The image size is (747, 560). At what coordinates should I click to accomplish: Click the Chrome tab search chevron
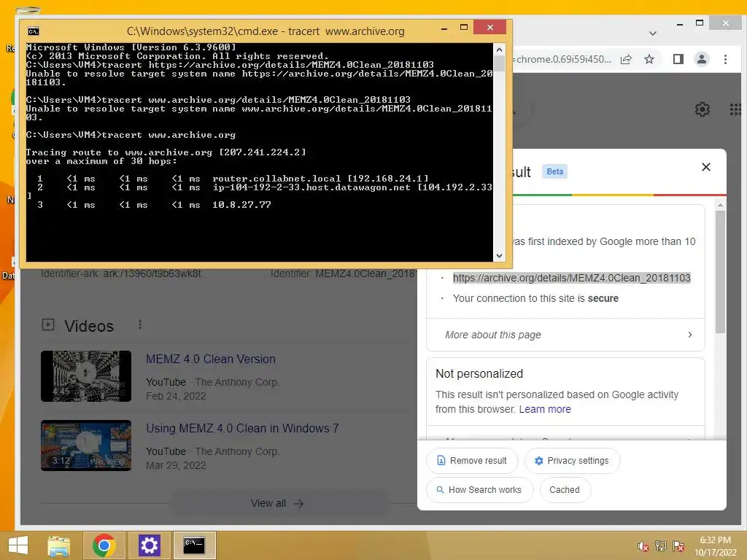[x=653, y=34]
